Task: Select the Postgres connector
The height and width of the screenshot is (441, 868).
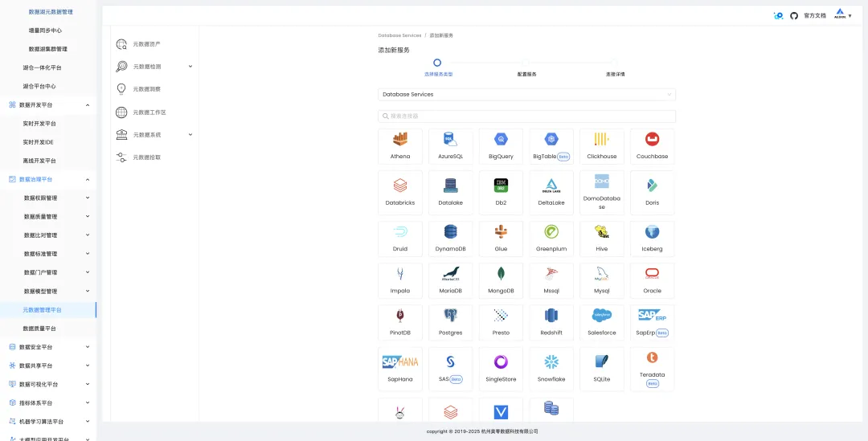Action: point(451,323)
